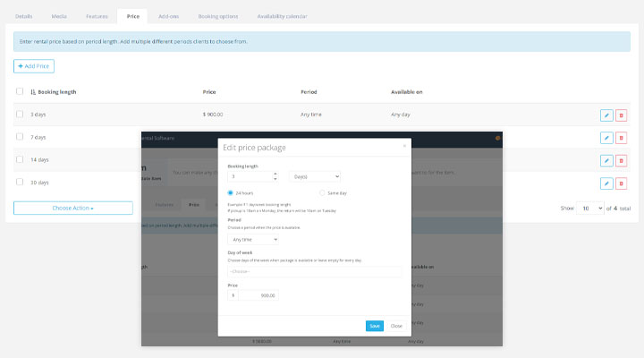The image size is (644, 358).
Task: Click the 3 days row label
Action: pos(38,115)
